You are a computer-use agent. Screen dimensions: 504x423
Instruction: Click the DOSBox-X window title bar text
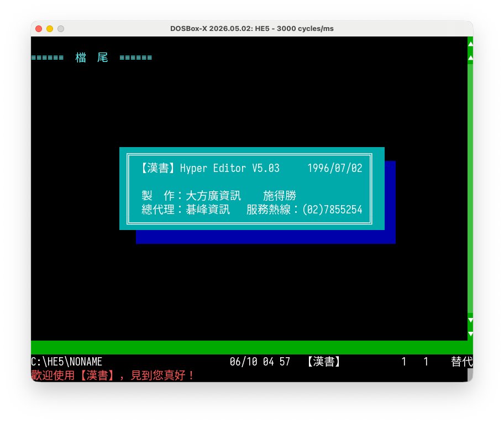252,29
